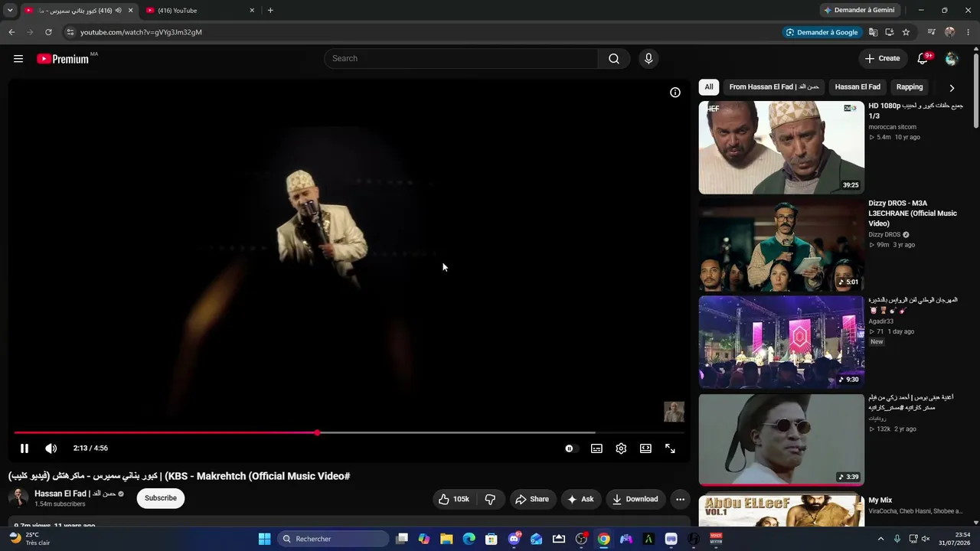Open the media controls icon in Chrome toolbar

tap(931, 32)
